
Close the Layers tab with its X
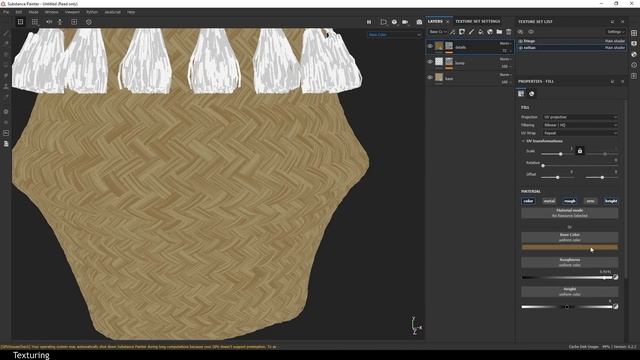click(x=447, y=21)
